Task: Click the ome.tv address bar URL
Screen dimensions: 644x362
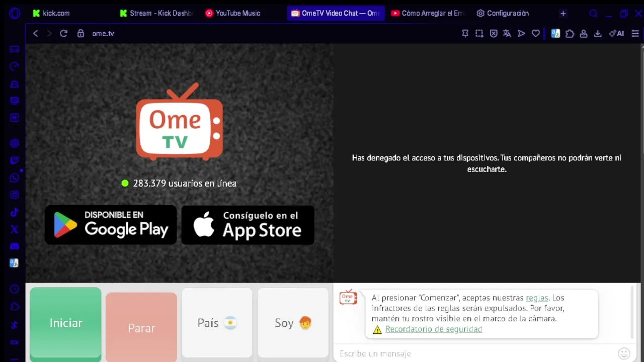Action: click(103, 33)
